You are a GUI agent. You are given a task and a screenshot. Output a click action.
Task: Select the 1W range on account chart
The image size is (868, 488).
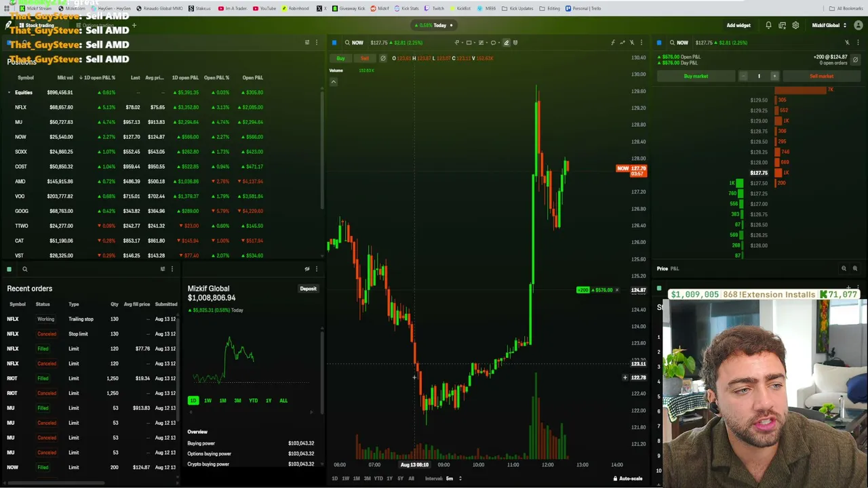pyautogui.click(x=208, y=401)
